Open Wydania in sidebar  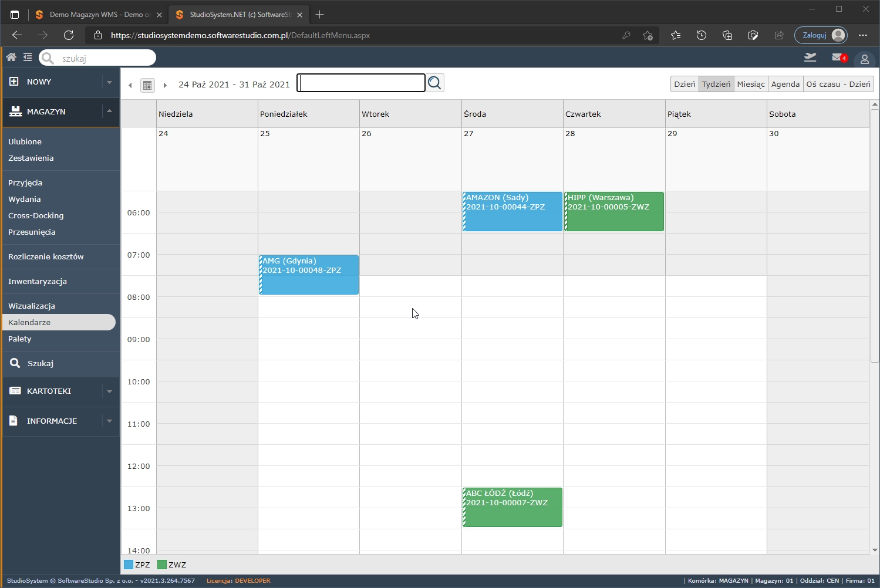pyautogui.click(x=24, y=199)
